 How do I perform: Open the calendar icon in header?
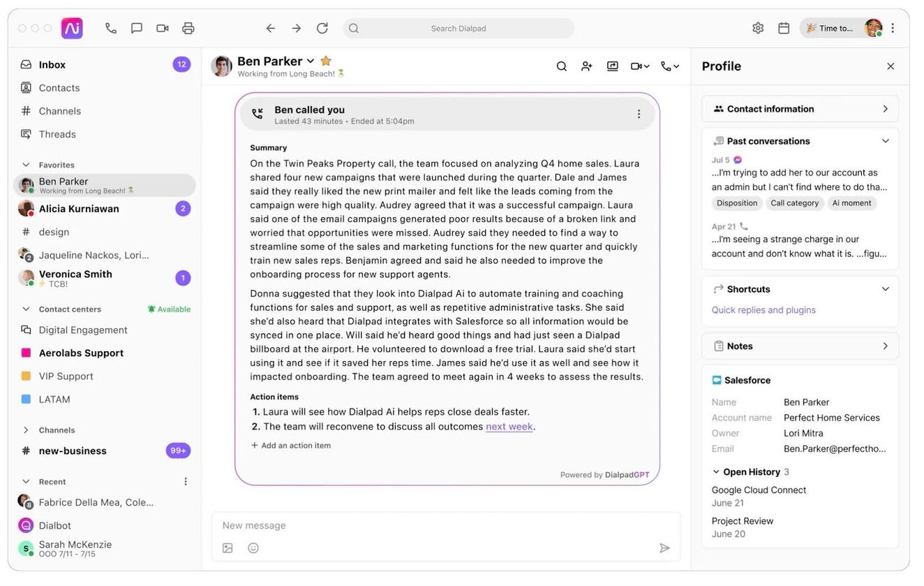point(784,28)
